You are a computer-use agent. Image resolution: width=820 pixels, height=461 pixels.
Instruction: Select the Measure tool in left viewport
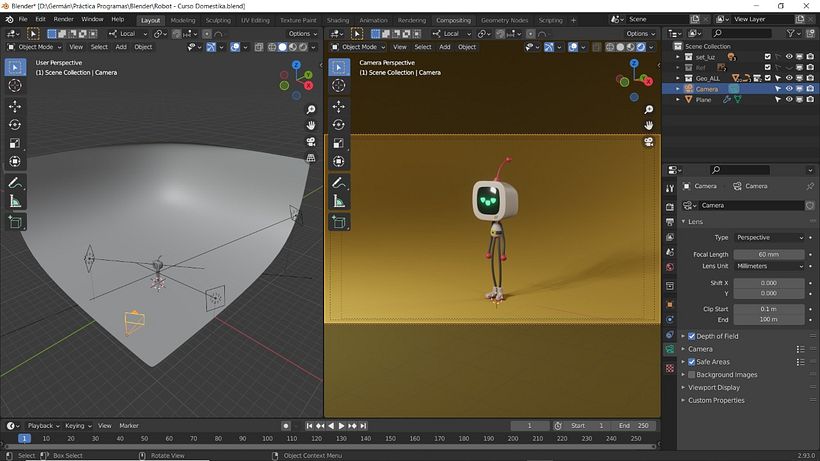[x=15, y=202]
